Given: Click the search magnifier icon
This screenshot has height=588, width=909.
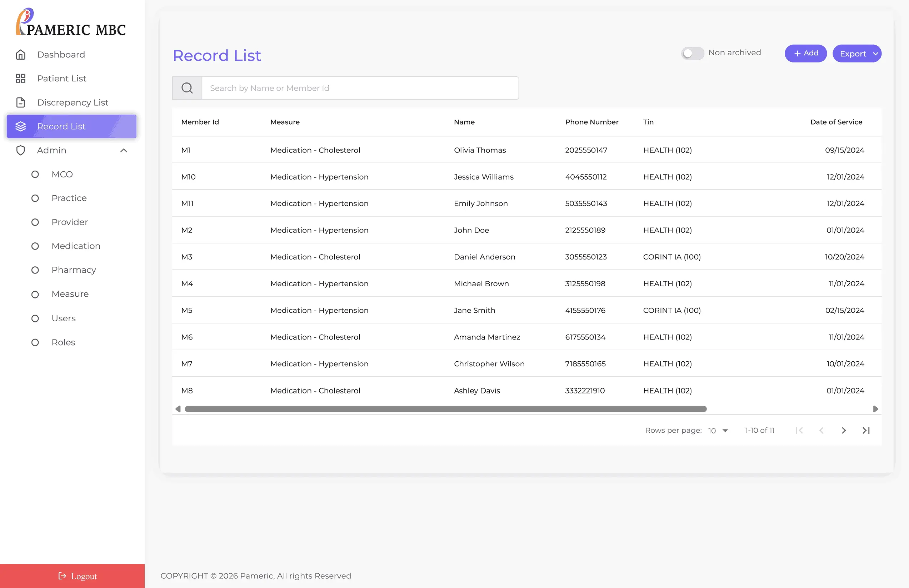Looking at the screenshot, I should (x=187, y=88).
